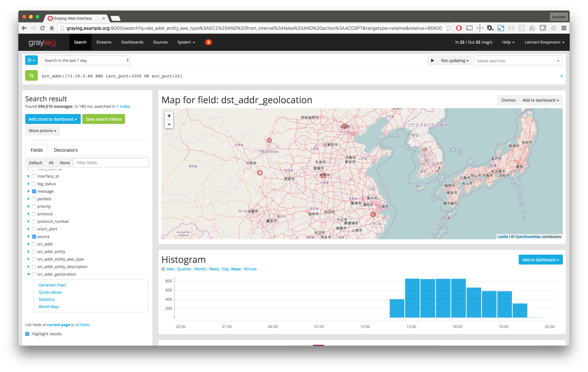Enable the log_status field checkbox
Screen dimensions: 588x372
(34, 184)
